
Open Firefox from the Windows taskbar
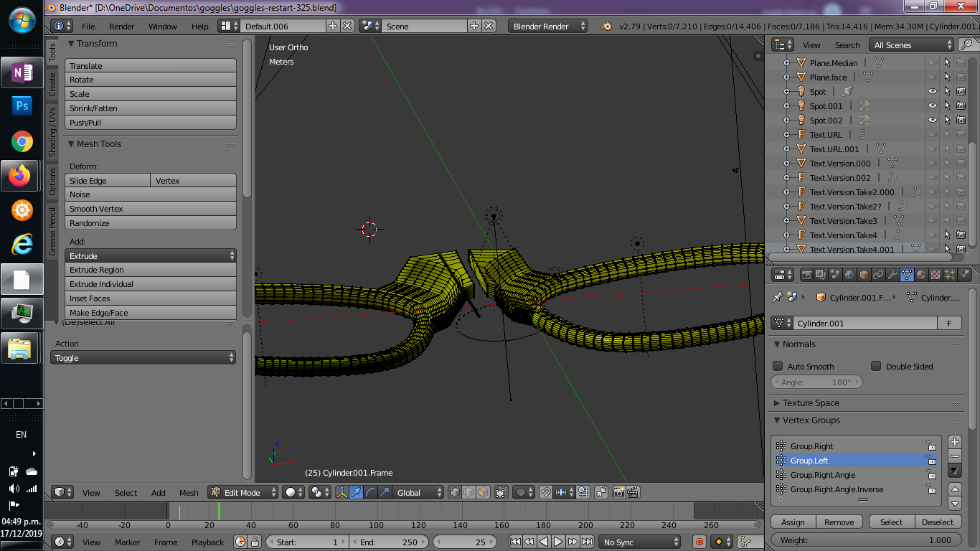[x=22, y=176]
